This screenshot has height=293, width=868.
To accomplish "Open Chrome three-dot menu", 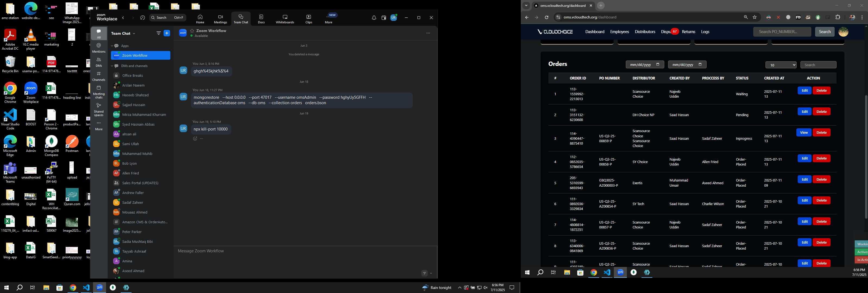I will pos(862,17).
